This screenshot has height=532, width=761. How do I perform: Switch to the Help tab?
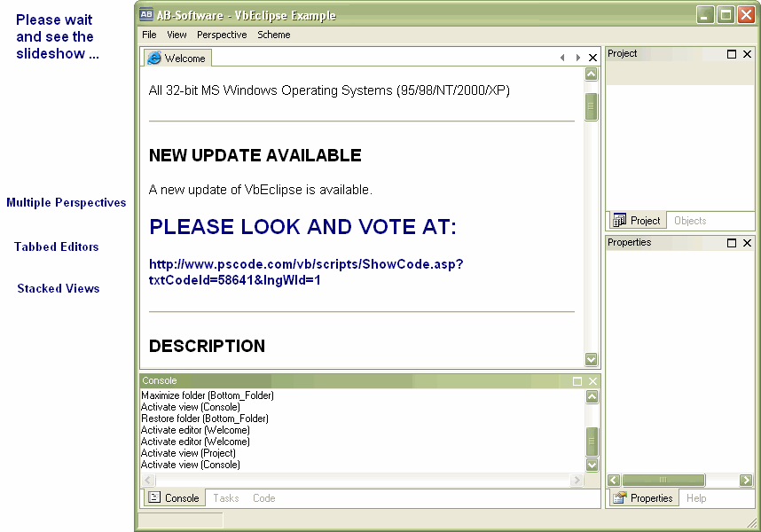[696, 498]
